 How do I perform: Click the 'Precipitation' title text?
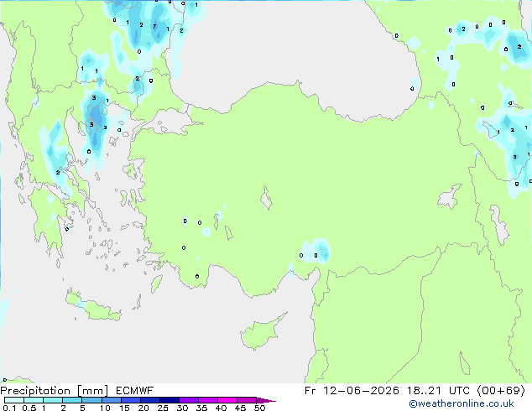(x=35, y=391)
